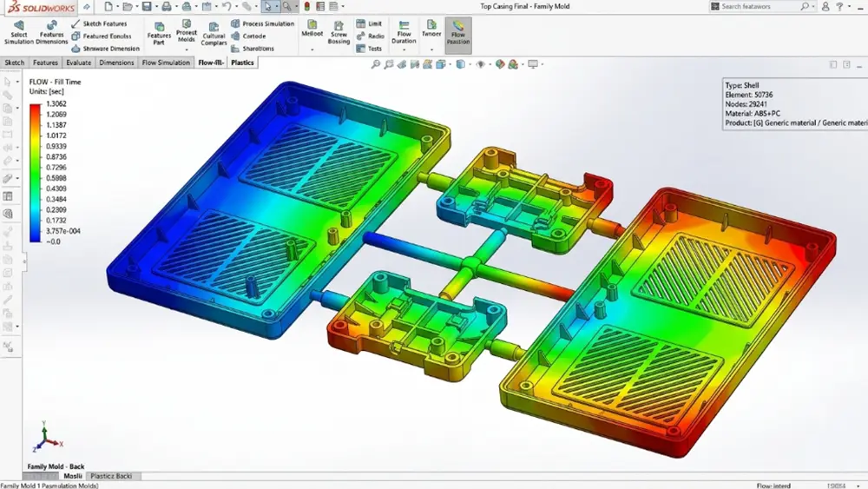Click the Cortode ribbon item
The width and height of the screenshot is (868, 489).
click(x=248, y=36)
